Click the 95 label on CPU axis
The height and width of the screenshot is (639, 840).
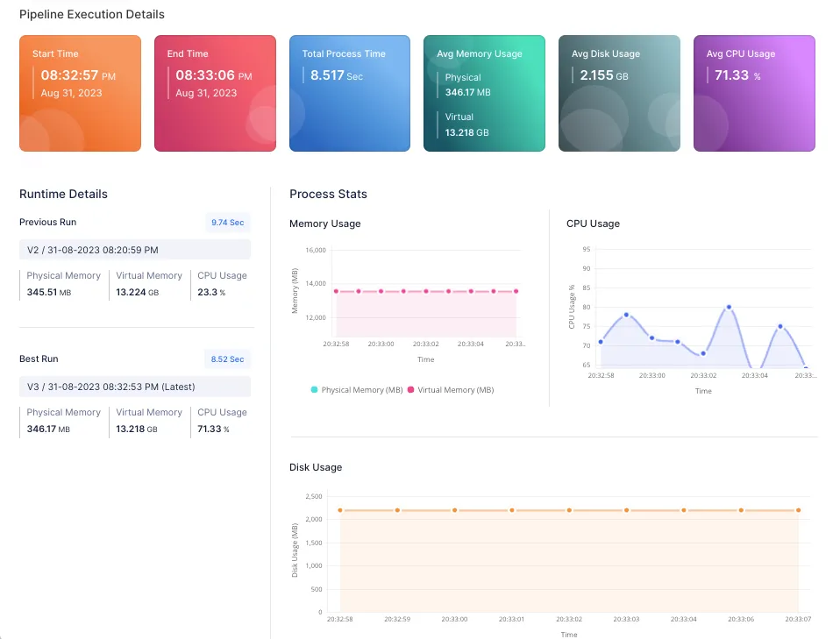pyautogui.click(x=587, y=249)
